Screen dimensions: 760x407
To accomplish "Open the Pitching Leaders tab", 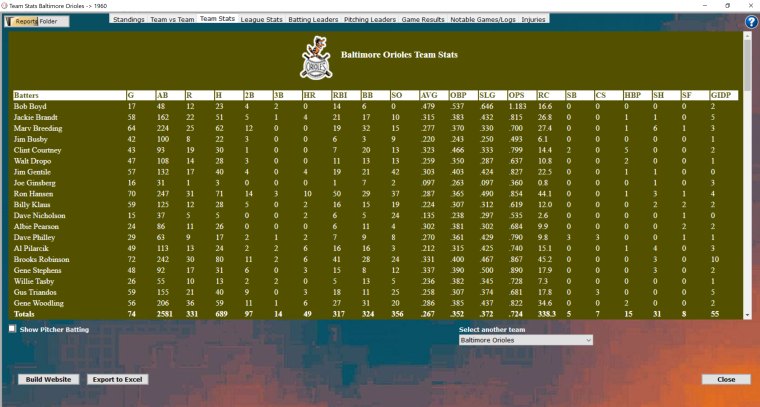I will point(370,19).
